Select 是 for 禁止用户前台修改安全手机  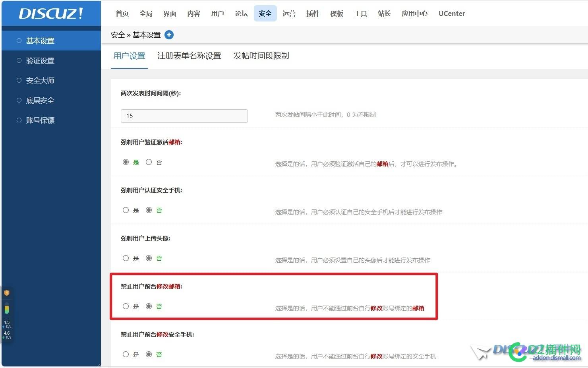(126, 354)
